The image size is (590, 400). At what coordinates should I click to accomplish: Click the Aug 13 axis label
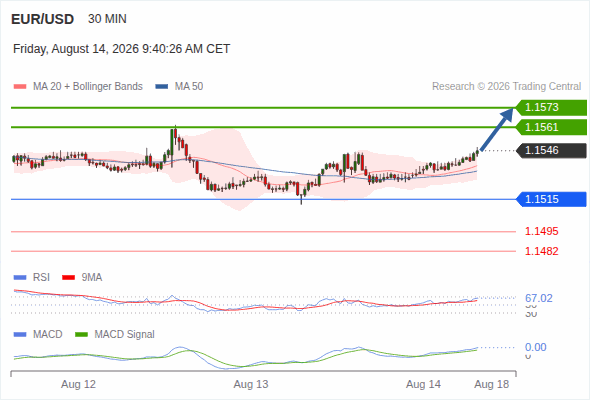pyautogui.click(x=251, y=385)
